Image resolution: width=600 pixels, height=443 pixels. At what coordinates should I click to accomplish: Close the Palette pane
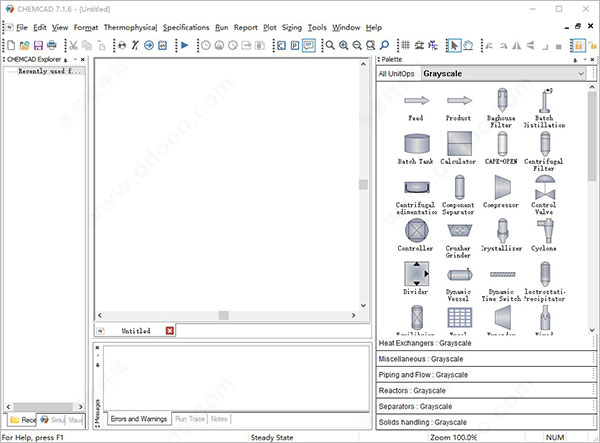pos(592,59)
